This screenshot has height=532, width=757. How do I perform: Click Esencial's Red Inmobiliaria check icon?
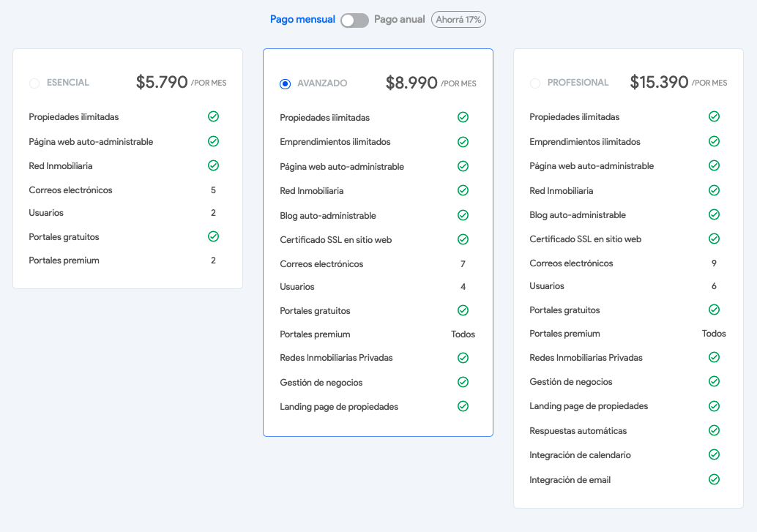213,165
